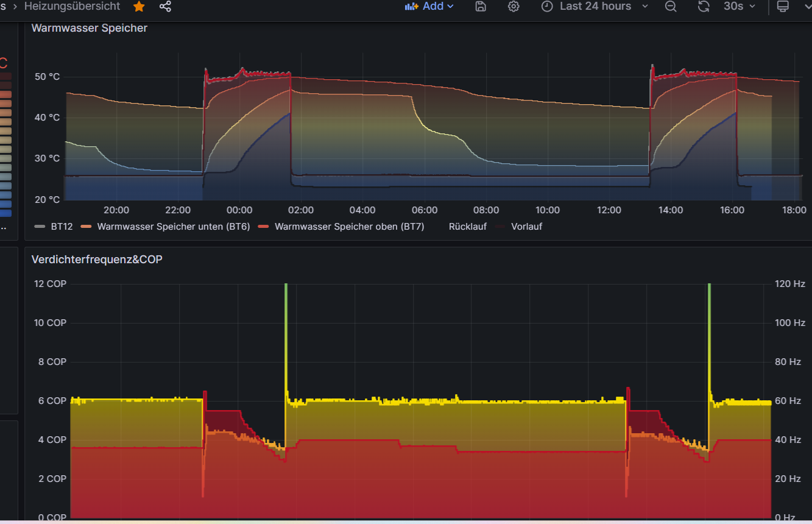Toggle Warmwasser Speicher oben (BT7) legend series
This screenshot has height=524, width=812.
[349, 227]
